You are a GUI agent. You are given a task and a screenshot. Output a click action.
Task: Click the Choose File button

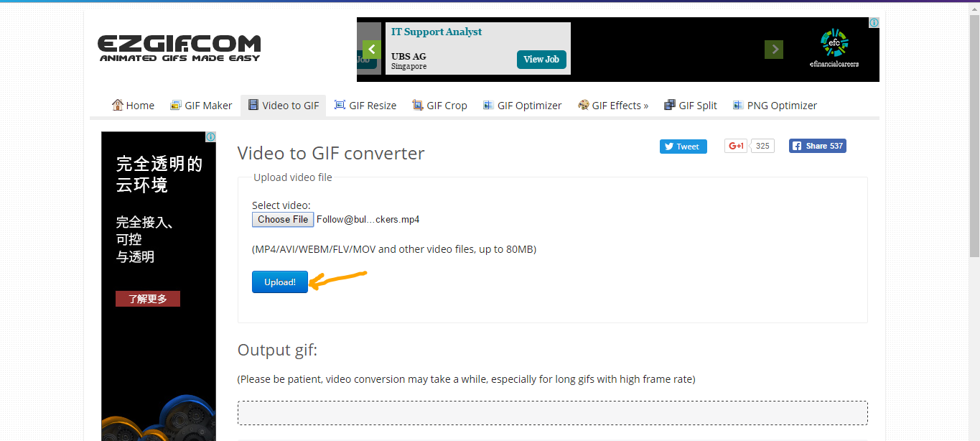283,220
